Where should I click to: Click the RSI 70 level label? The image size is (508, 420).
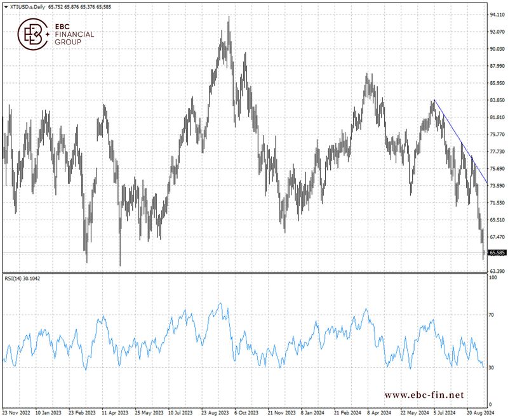coord(491,314)
